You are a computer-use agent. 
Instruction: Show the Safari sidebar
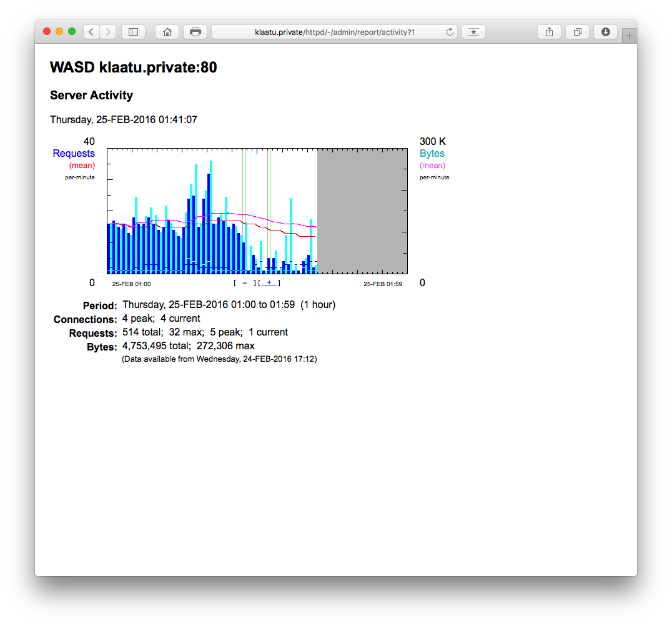click(x=133, y=32)
